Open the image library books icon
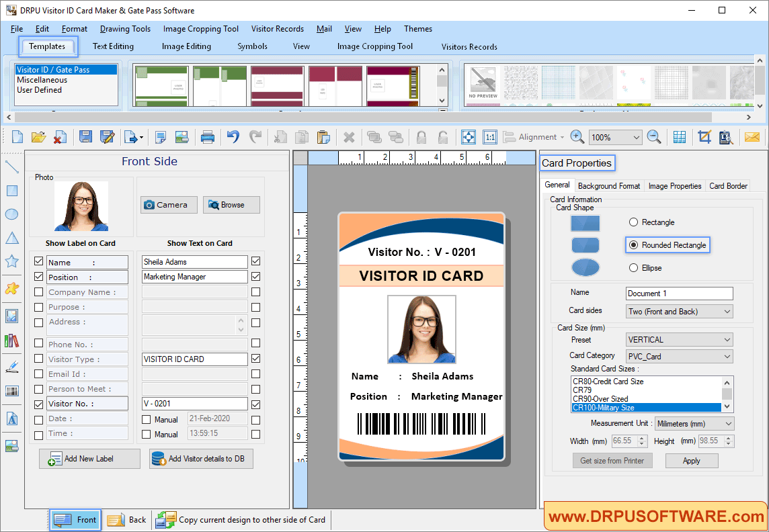The image size is (769, 532). tap(12, 341)
